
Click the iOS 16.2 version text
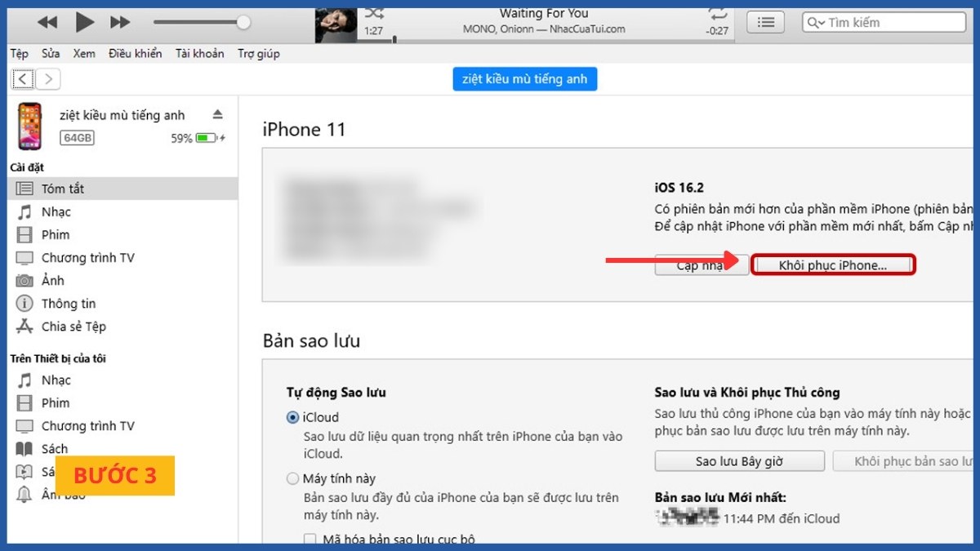coord(679,188)
